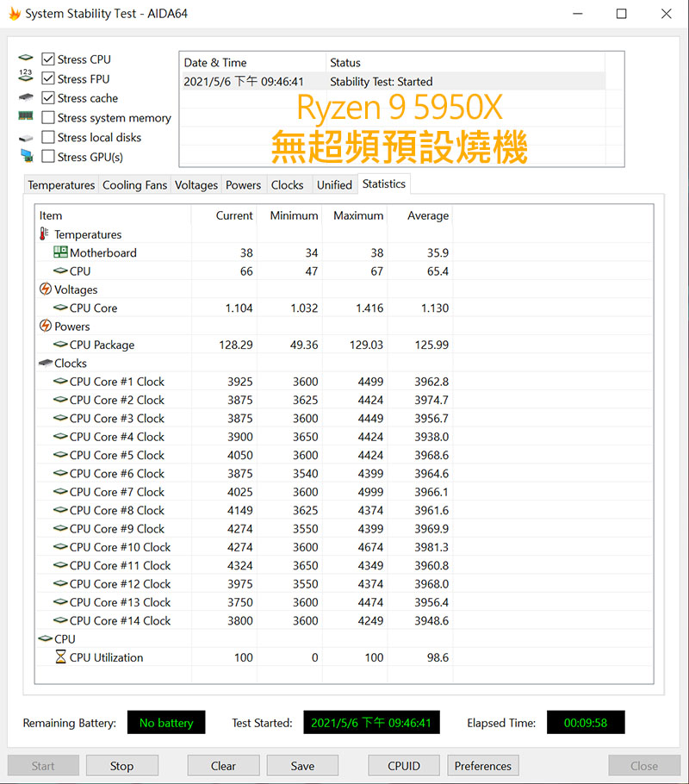Click the Current column header
This screenshot has width=689, height=784.
tap(224, 215)
